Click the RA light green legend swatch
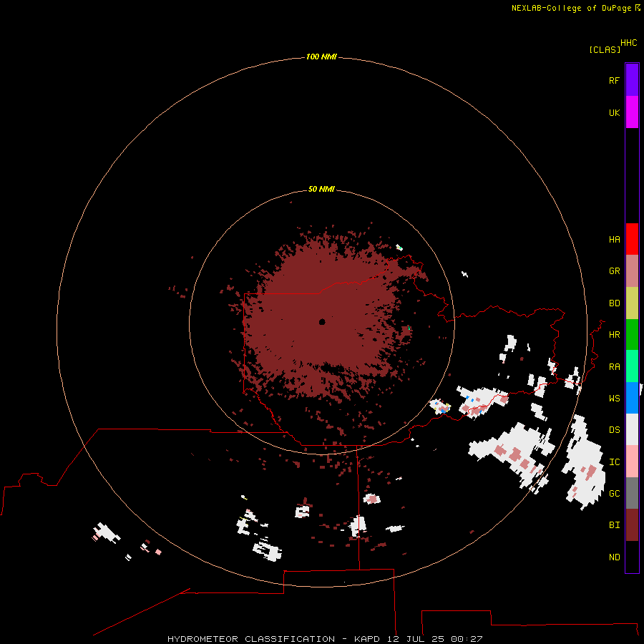The width and height of the screenshot is (644, 644). tap(632, 366)
